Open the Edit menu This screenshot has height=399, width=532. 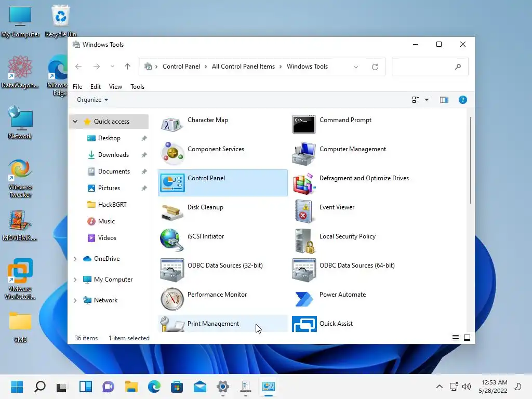(96, 87)
